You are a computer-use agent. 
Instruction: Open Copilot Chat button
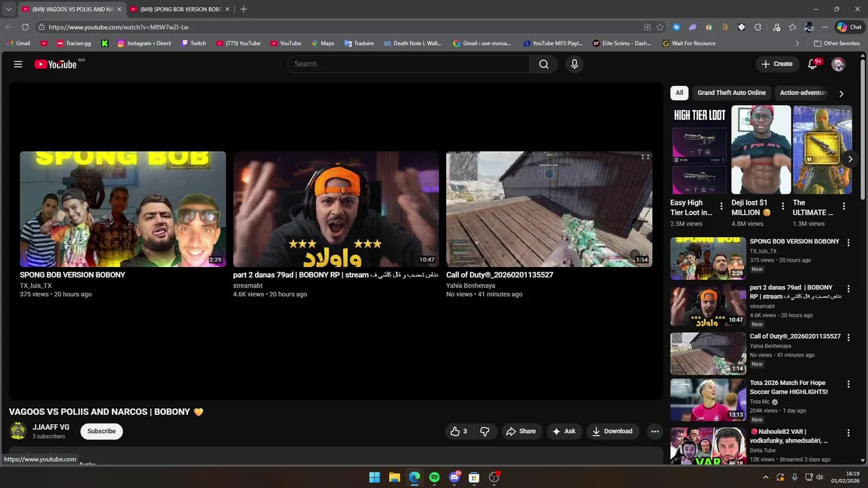click(x=849, y=27)
